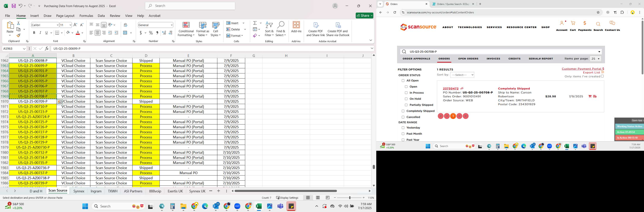Viewport: 644px width, 212px height.
Task: Increase font size with the larger A icon
Action: tap(75, 25)
